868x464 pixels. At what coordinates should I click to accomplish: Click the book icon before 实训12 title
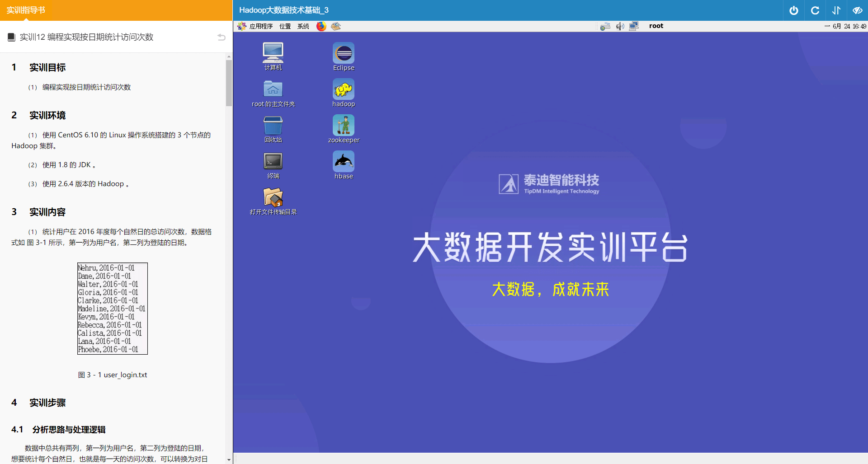tap(12, 37)
